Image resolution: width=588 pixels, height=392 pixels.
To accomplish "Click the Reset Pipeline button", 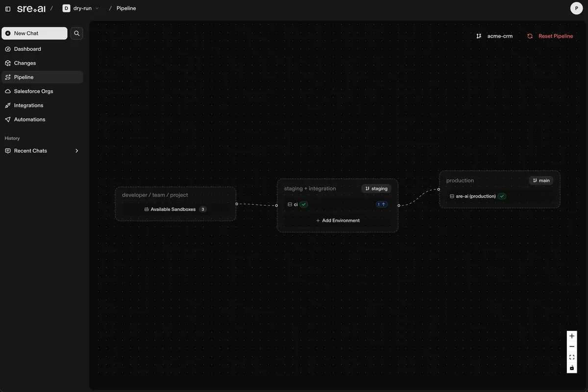I will coord(550,36).
